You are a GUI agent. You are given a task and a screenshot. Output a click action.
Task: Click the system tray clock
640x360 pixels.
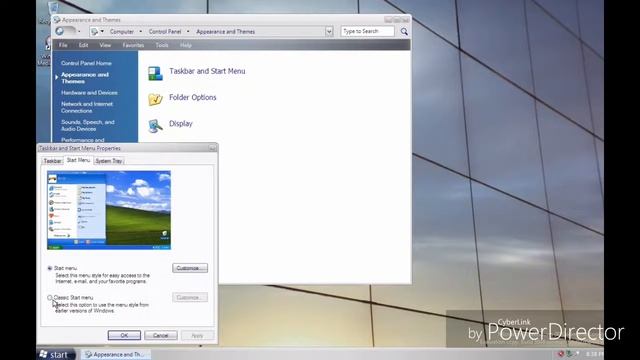[594, 354]
